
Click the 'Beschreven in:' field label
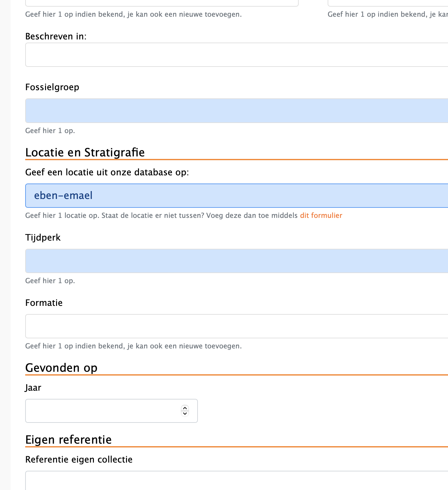pyautogui.click(x=56, y=37)
